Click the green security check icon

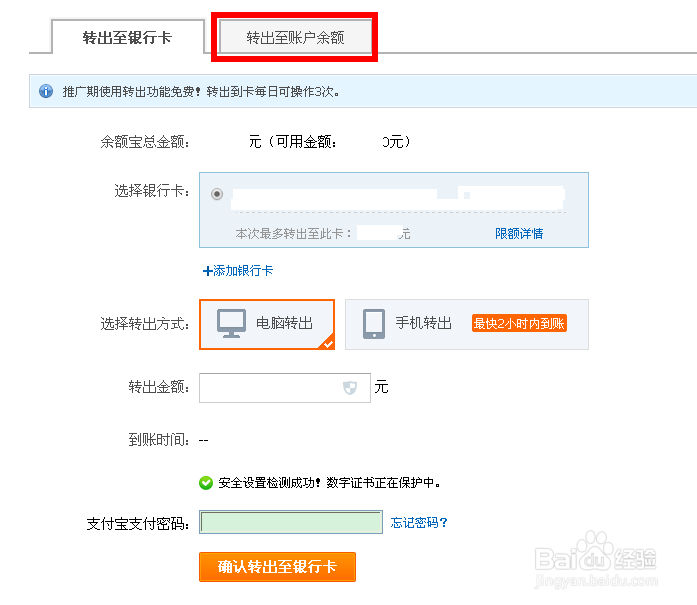[206, 482]
